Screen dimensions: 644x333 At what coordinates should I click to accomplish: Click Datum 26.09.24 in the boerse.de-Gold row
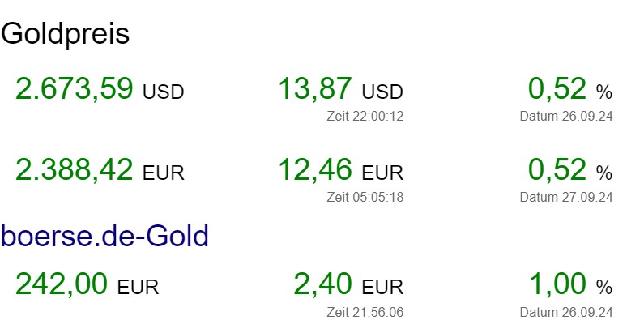pos(566,312)
